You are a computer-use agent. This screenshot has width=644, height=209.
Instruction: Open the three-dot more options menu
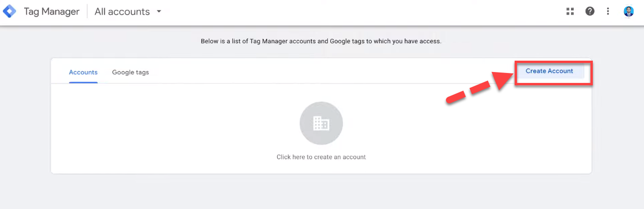[x=608, y=11]
